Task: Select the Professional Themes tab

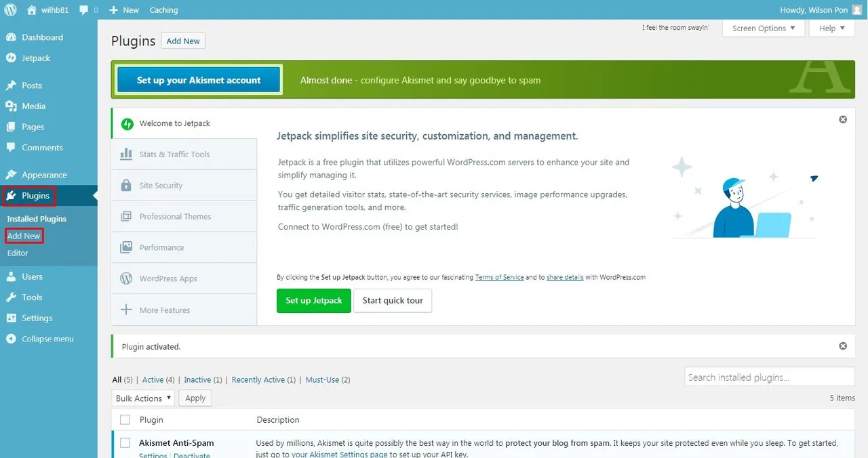Action: (x=184, y=217)
